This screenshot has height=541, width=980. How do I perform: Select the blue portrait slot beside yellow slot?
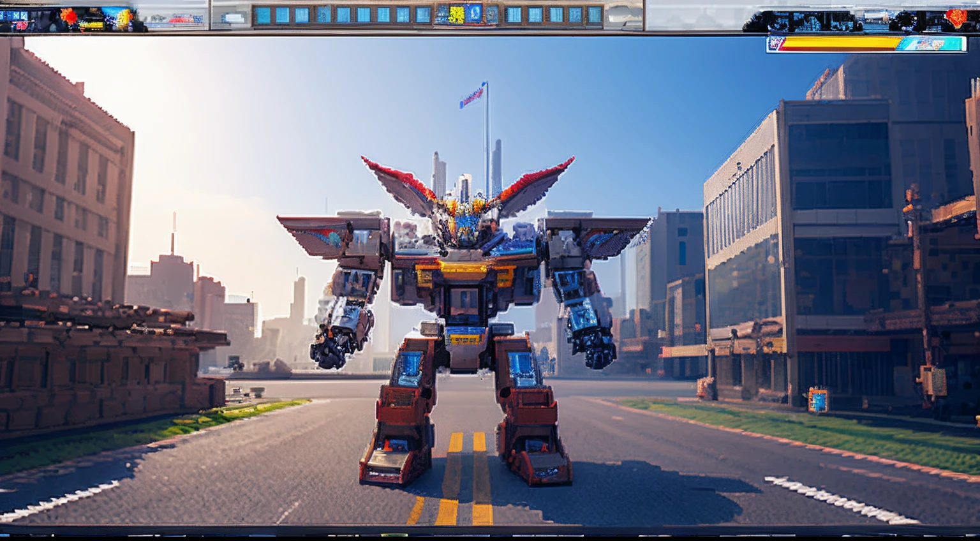(x=474, y=14)
